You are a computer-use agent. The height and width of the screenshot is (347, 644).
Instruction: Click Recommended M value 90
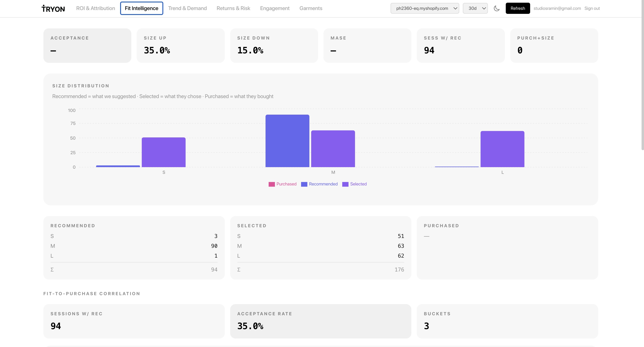(214, 246)
